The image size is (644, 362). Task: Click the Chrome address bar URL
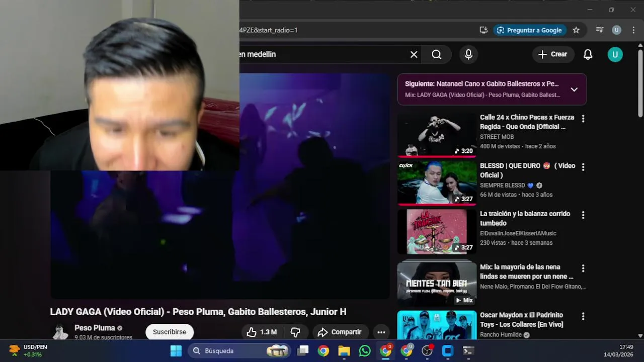coord(269,30)
